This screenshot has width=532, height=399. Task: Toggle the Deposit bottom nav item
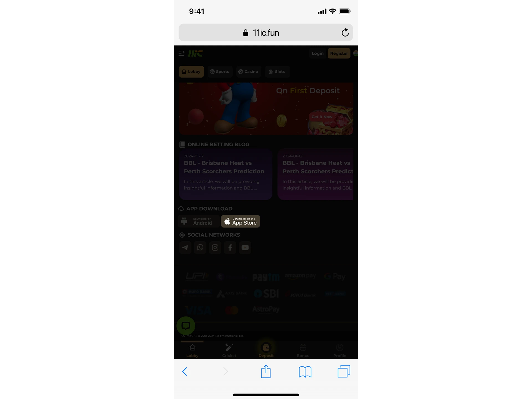click(x=266, y=350)
